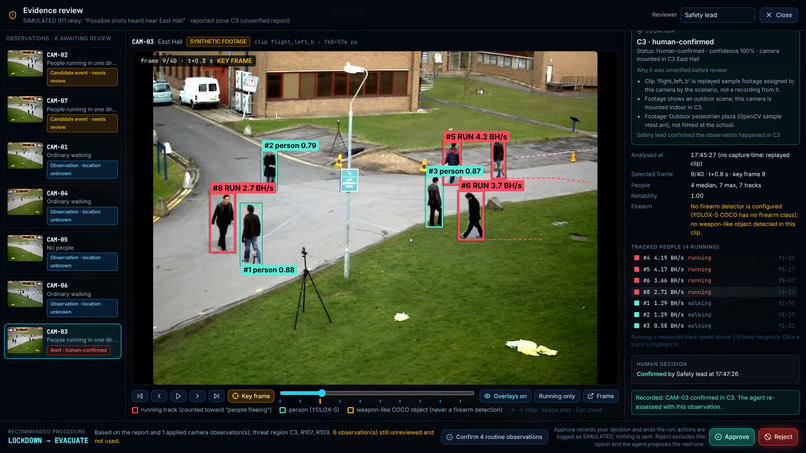Highlight walking track #3 at 0.58 BH/s
This screenshot has width=806, height=453.
[715, 326]
